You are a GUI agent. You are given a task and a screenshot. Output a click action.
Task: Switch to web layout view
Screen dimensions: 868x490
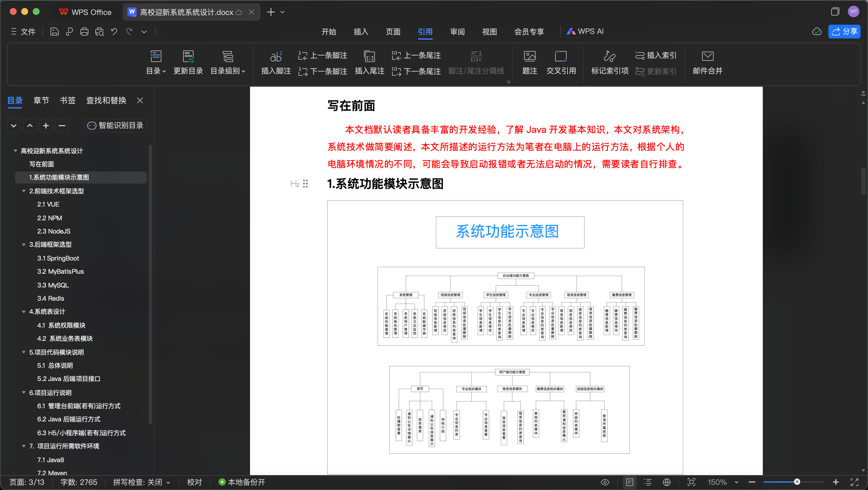(666, 482)
